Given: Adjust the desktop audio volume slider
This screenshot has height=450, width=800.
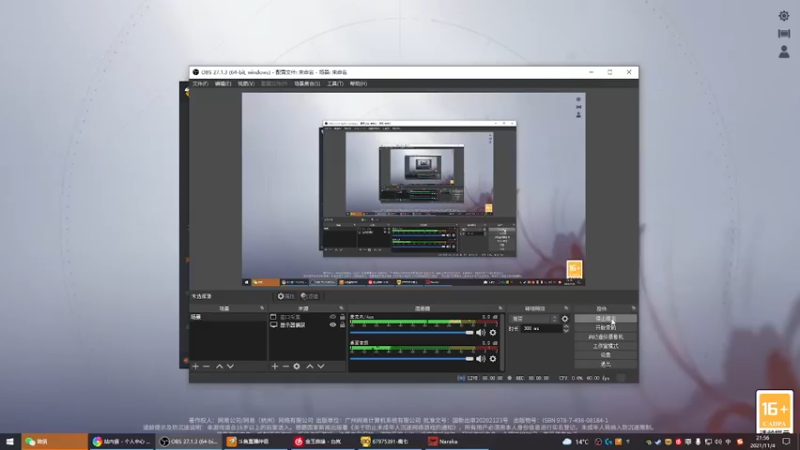Looking at the screenshot, I should (412, 359).
